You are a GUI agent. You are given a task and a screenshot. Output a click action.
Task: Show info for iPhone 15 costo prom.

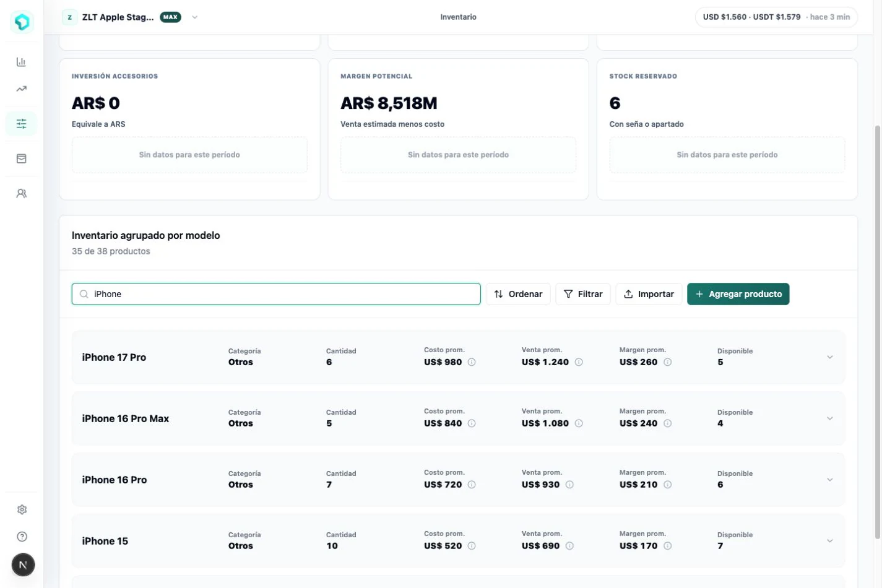point(472,546)
